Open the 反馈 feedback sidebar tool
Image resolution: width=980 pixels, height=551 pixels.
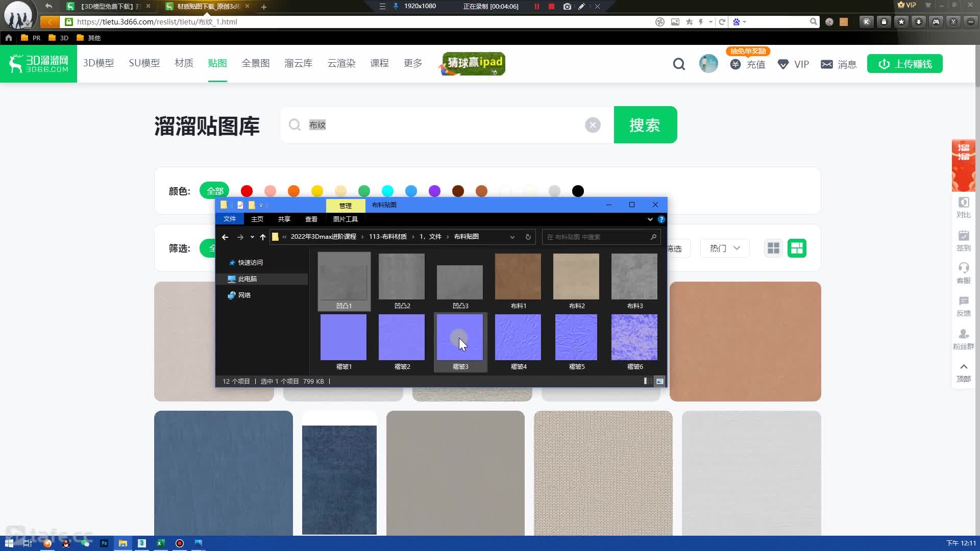click(x=964, y=306)
